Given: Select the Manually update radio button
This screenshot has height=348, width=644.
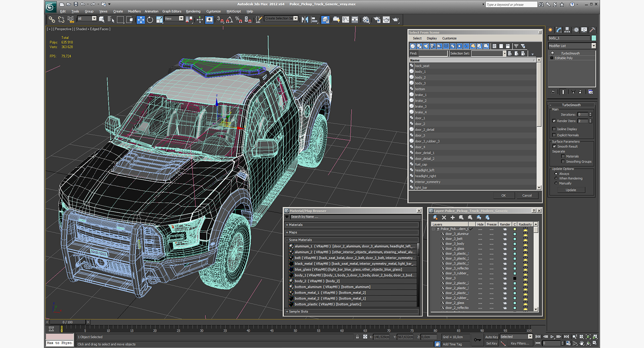Looking at the screenshot, I should tap(556, 183).
